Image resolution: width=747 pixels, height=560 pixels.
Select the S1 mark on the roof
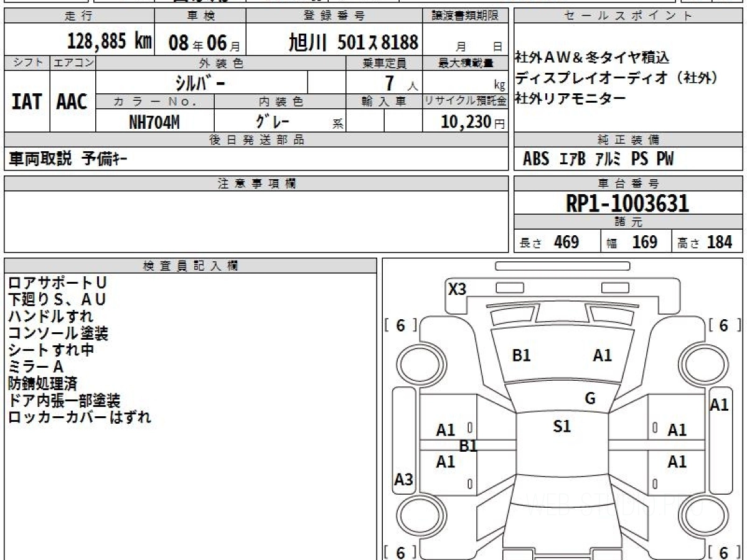point(562,426)
